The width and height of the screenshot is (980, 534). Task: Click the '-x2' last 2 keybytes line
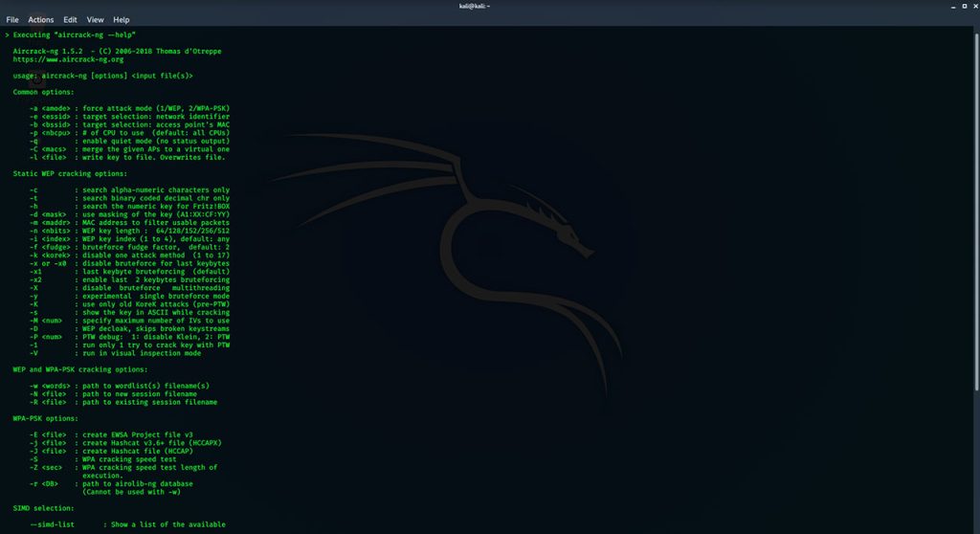coord(129,279)
